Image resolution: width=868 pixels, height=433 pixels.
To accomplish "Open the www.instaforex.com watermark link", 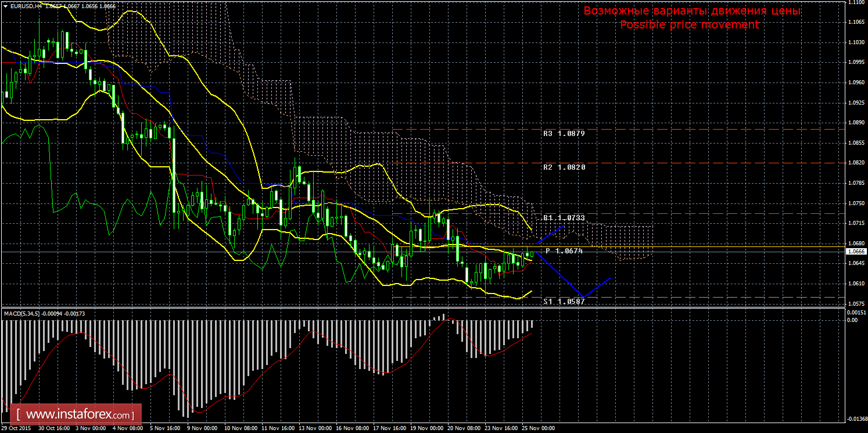I will tap(79, 415).
